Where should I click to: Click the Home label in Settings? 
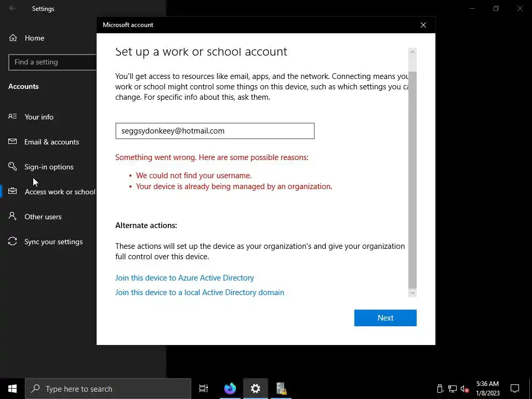click(x=34, y=38)
